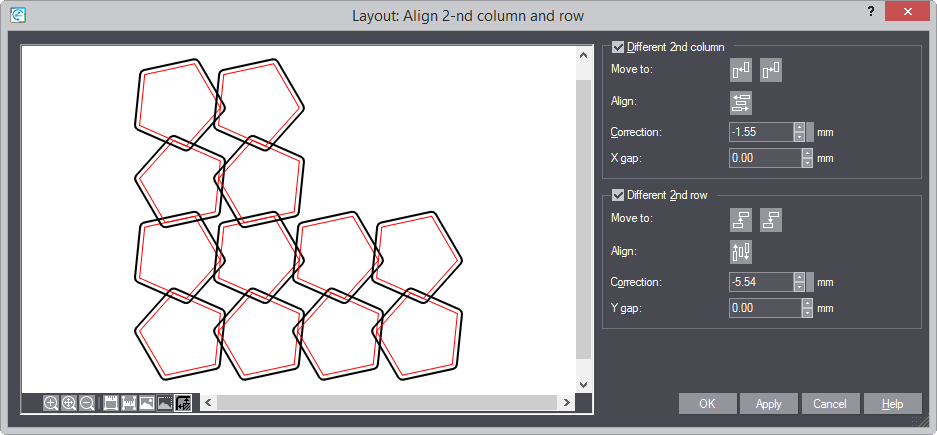Viewport: 937px width, 435px height.
Task: Click the OK button
Action: point(708,404)
